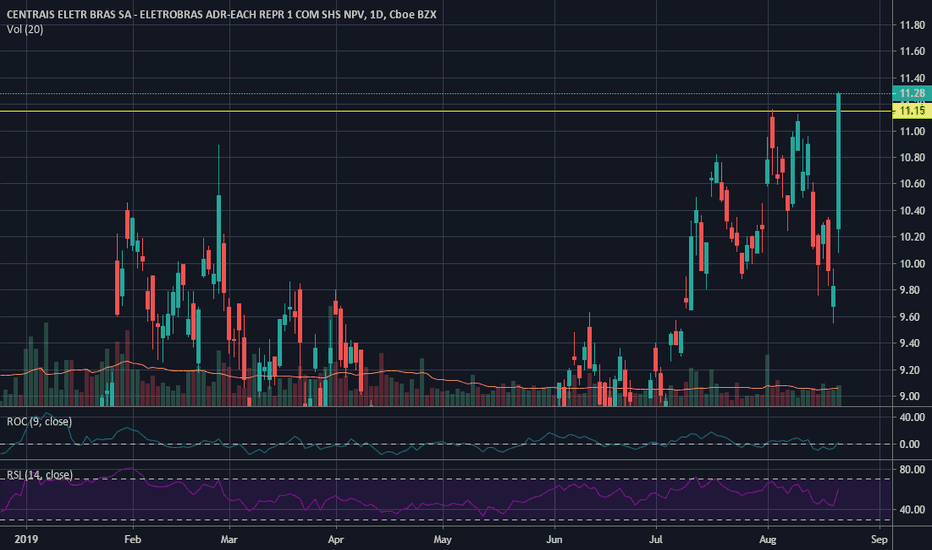The width and height of the screenshot is (932, 550).
Task: Select the ROC (9, close) indicator label
Action: click(39, 422)
